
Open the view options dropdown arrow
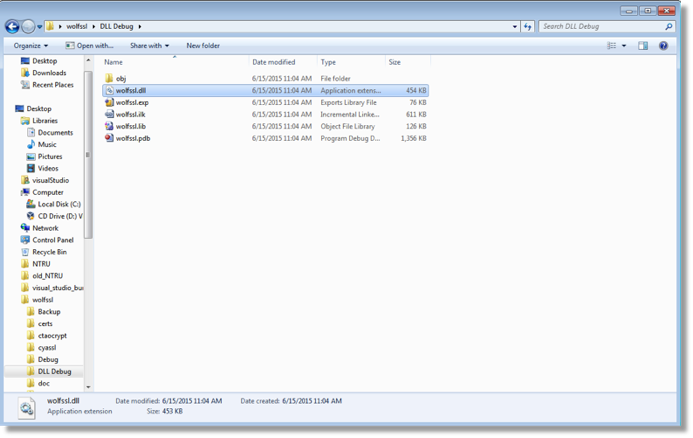coord(624,46)
